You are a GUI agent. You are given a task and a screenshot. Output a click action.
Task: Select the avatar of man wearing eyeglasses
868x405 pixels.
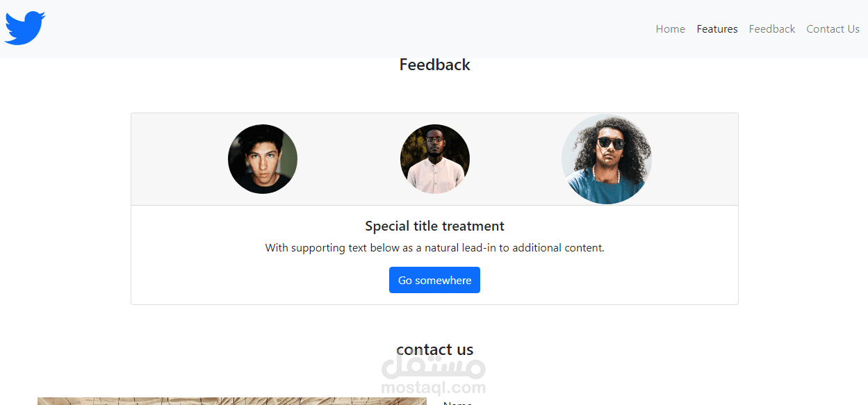435,159
